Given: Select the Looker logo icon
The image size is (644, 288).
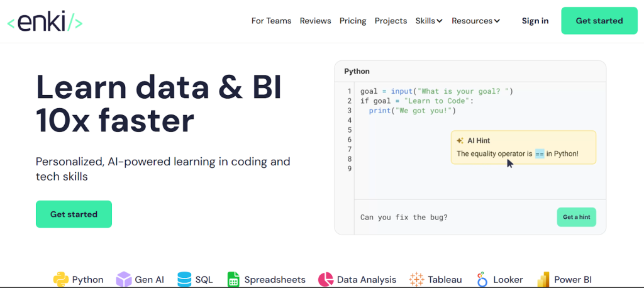Looking at the screenshot, I should [x=482, y=279].
